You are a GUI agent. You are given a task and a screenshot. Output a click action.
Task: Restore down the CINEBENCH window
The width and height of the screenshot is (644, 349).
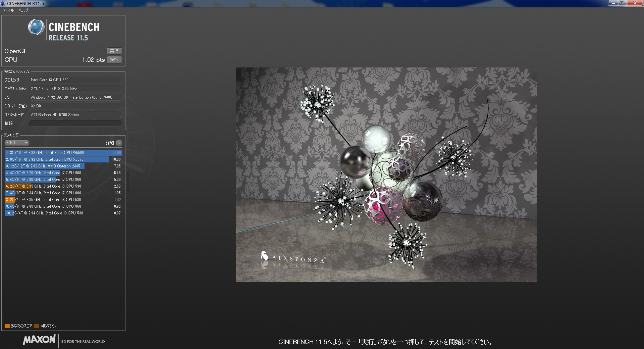[622, 3]
